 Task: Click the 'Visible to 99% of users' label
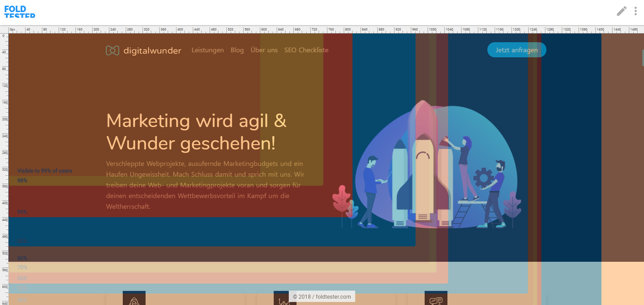coord(45,171)
